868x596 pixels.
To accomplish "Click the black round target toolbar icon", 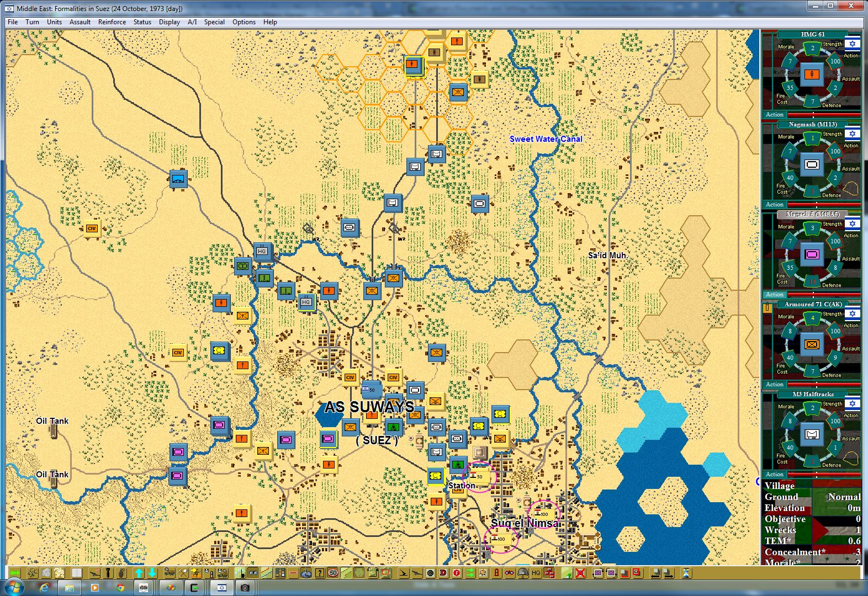I will click(430, 573).
